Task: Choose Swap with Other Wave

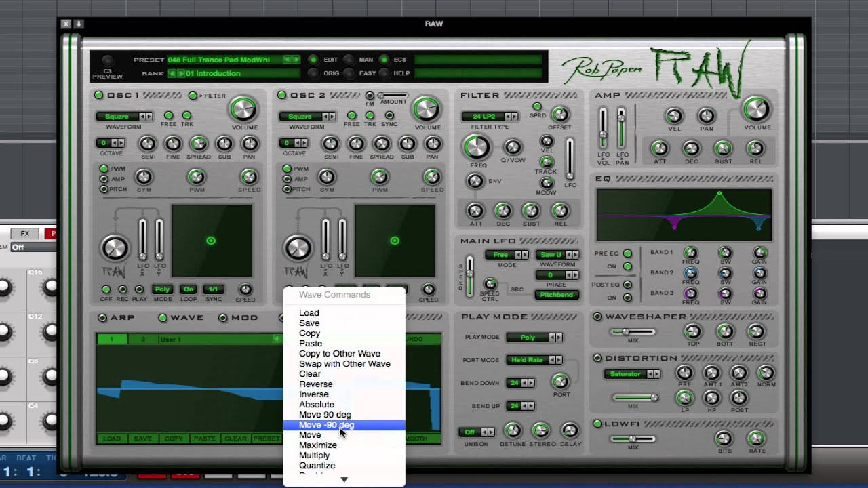Action: (344, 364)
